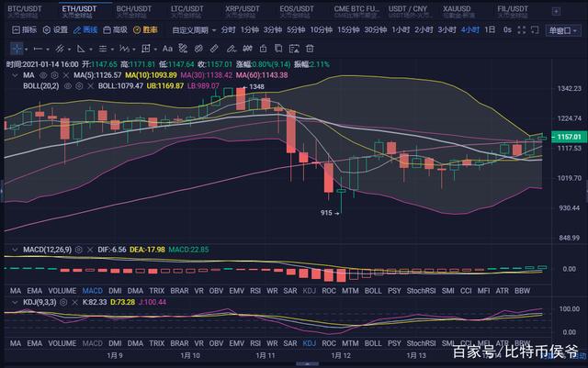This screenshot has height=368, width=588.
Task: Open the 设置 settings button
Action: coord(55,30)
